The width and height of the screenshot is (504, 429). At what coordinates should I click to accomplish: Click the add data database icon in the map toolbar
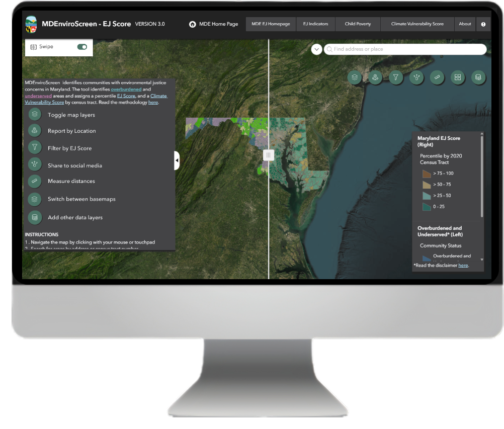point(478,77)
